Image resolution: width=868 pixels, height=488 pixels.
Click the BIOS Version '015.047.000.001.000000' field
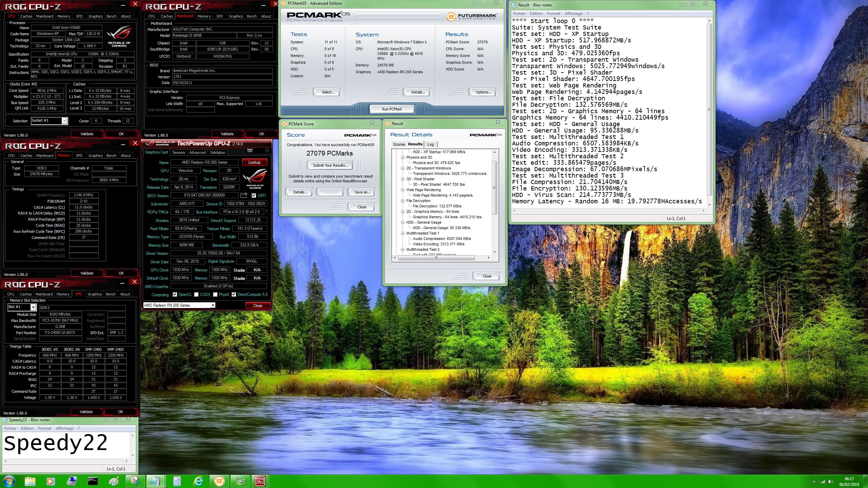click(204, 196)
